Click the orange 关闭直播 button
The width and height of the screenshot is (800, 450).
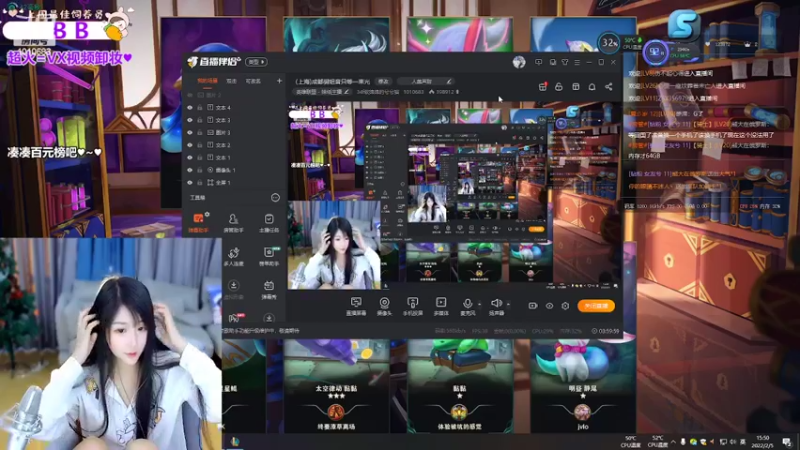tap(596, 306)
